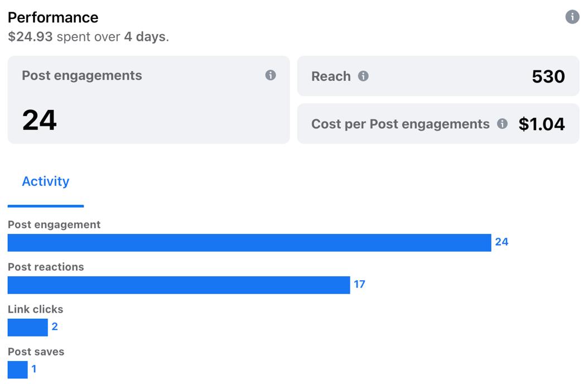The height and width of the screenshot is (384, 588).
Task: Click the Post engagement bar in chart
Action: [249, 243]
